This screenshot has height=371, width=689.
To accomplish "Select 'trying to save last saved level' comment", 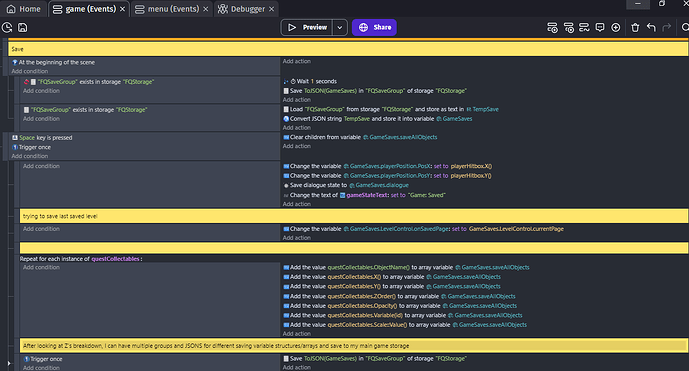I will (354, 216).
